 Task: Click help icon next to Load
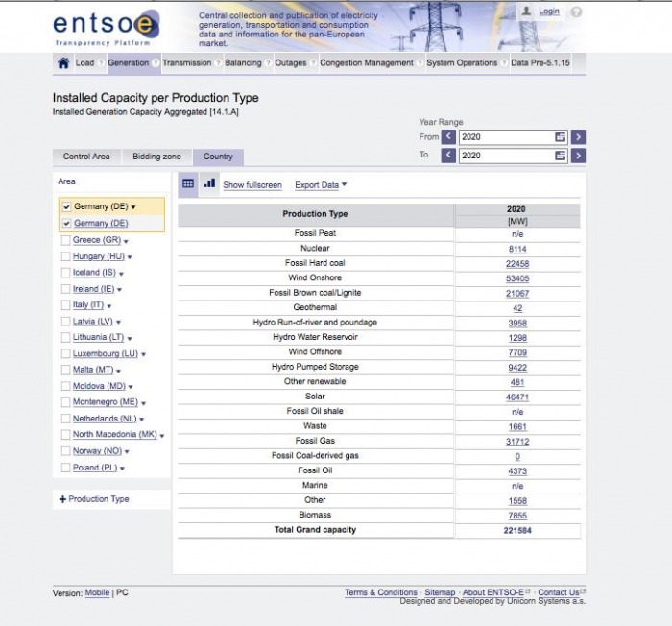[101, 63]
